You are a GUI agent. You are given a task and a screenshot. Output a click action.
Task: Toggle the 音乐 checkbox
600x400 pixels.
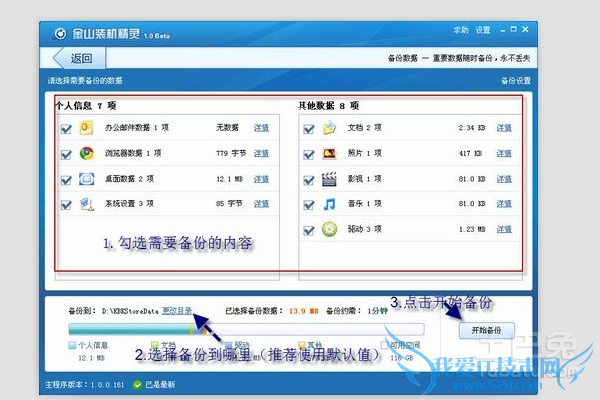pos(308,205)
